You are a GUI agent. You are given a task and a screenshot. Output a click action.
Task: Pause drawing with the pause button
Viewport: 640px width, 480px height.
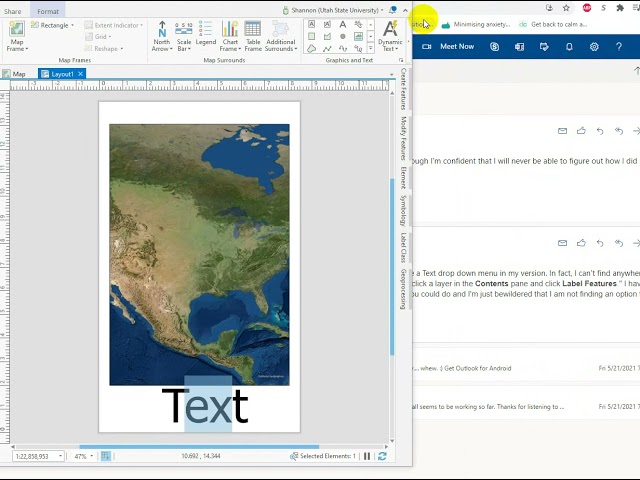367,456
